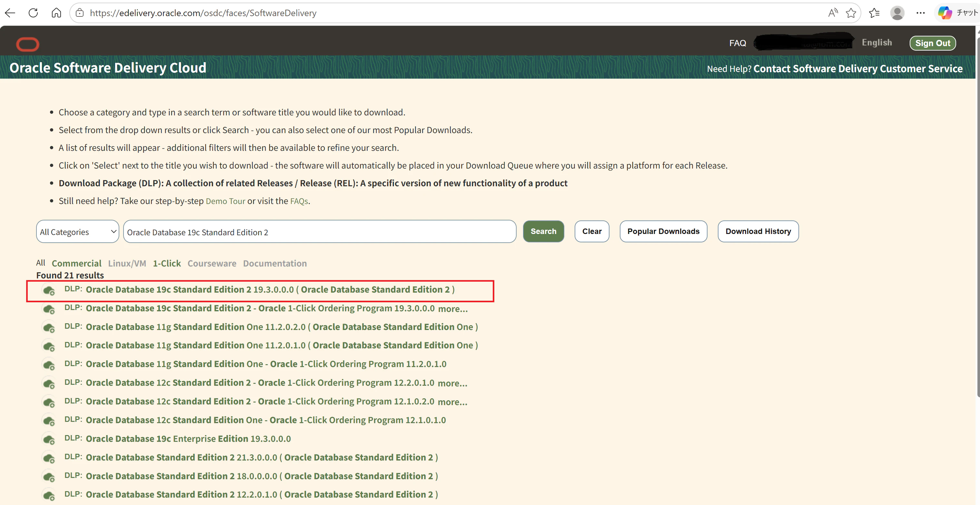Open the Copilot chat icon
This screenshot has height=505, width=980.
[x=945, y=13]
